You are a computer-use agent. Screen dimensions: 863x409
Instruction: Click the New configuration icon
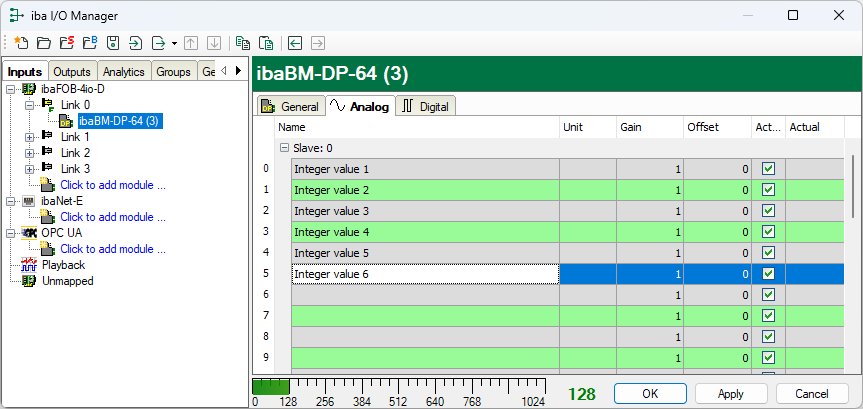21,43
